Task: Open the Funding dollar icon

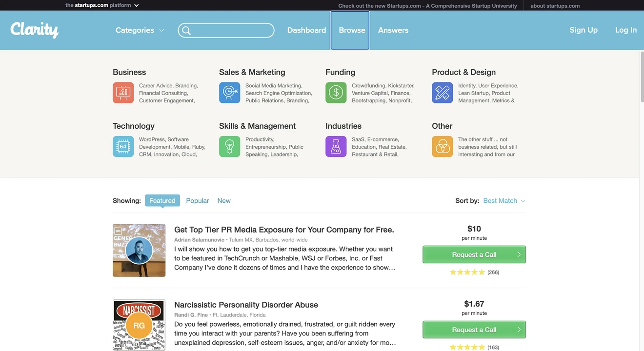Action: 336,93
